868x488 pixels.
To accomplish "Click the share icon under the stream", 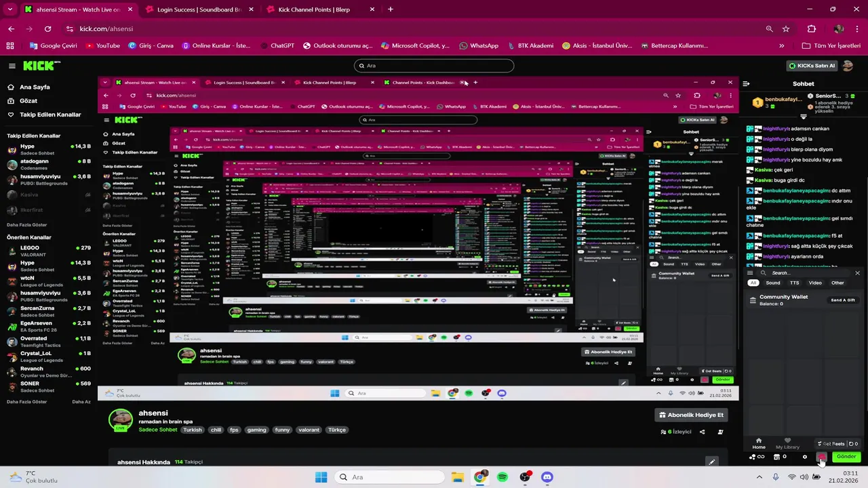I will pyautogui.click(x=702, y=432).
